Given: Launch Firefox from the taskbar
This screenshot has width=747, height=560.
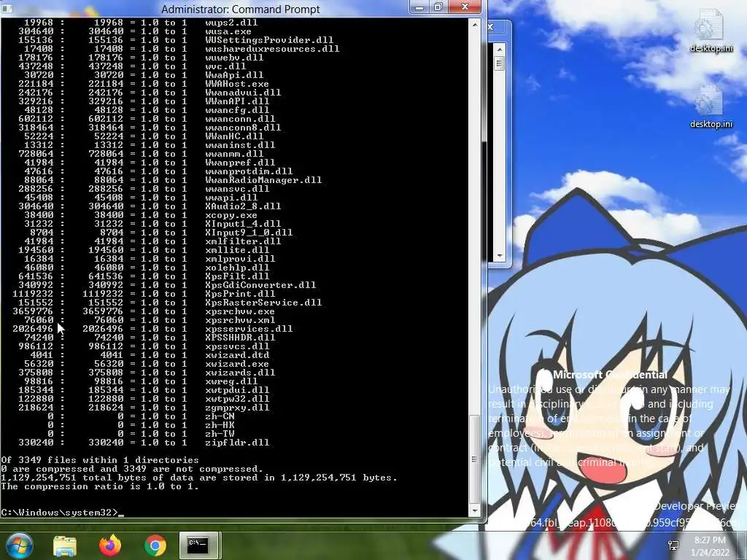Looking at the screenshot, I should click(x=110, y=545).
